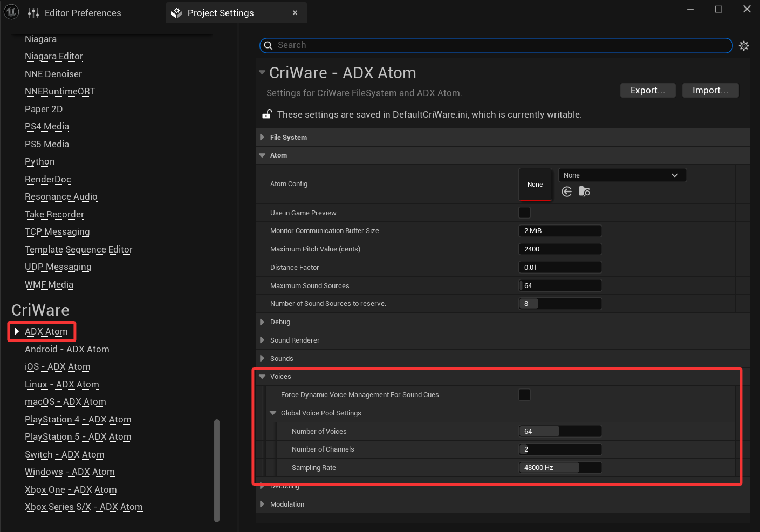Adjust Sampling Rate 48000 Hz field
Image resolution: width=760 pixels, height=532 pixels.
pos(560,468)
